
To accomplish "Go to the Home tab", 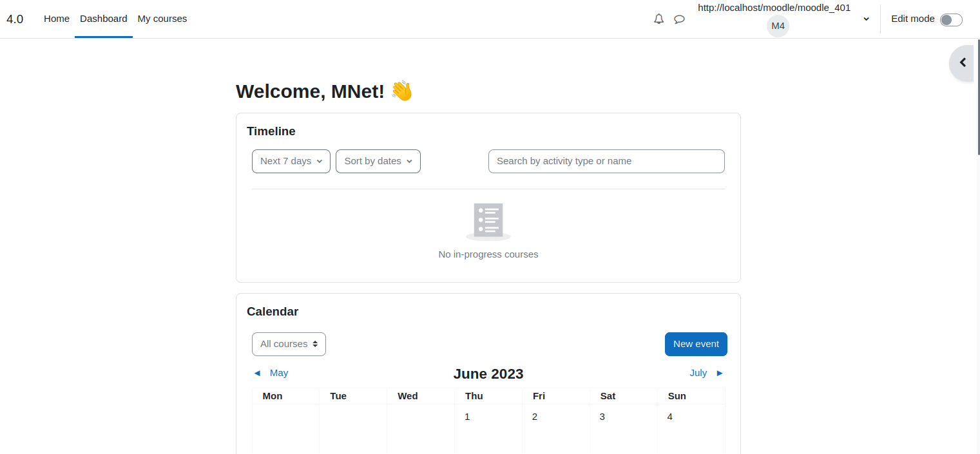I will tap(57, 19).
